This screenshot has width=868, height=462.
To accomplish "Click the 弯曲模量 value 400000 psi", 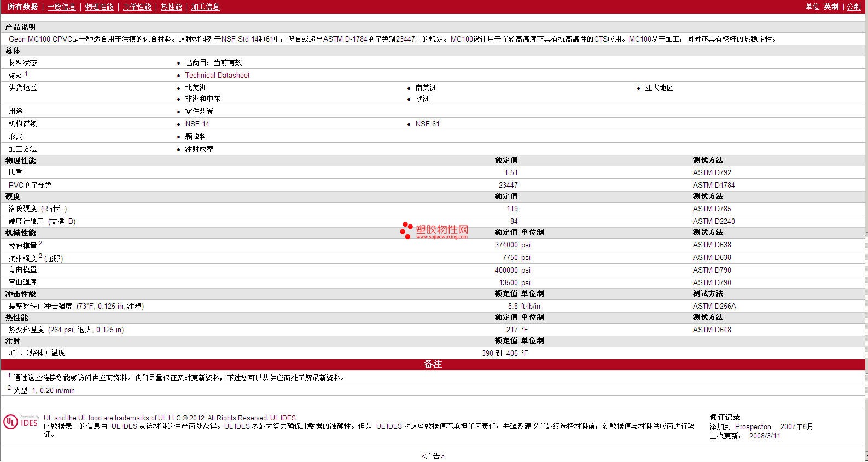I will coord(512,270).
